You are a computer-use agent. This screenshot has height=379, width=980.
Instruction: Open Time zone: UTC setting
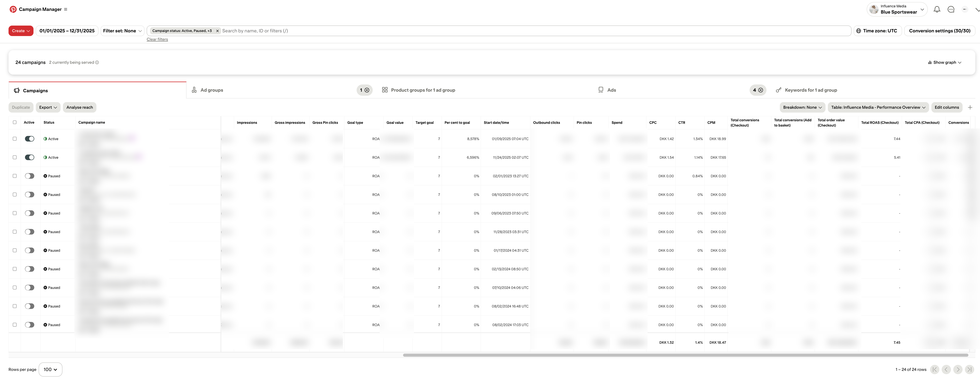point(877,31)
